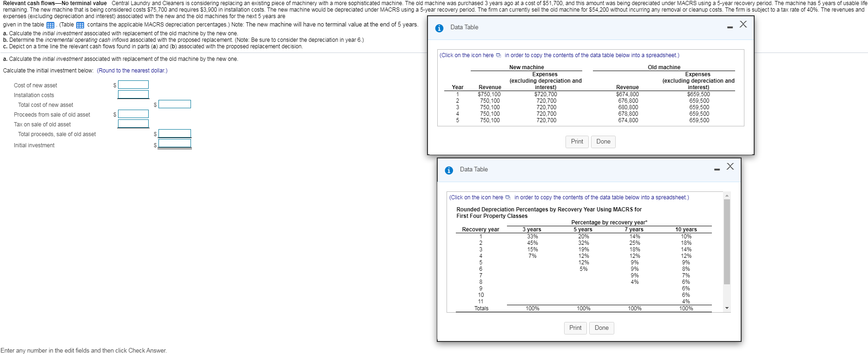Minimize the upper revenue Data Table dialog
This screenshot has height=354, width=868.
pos(730,27)
